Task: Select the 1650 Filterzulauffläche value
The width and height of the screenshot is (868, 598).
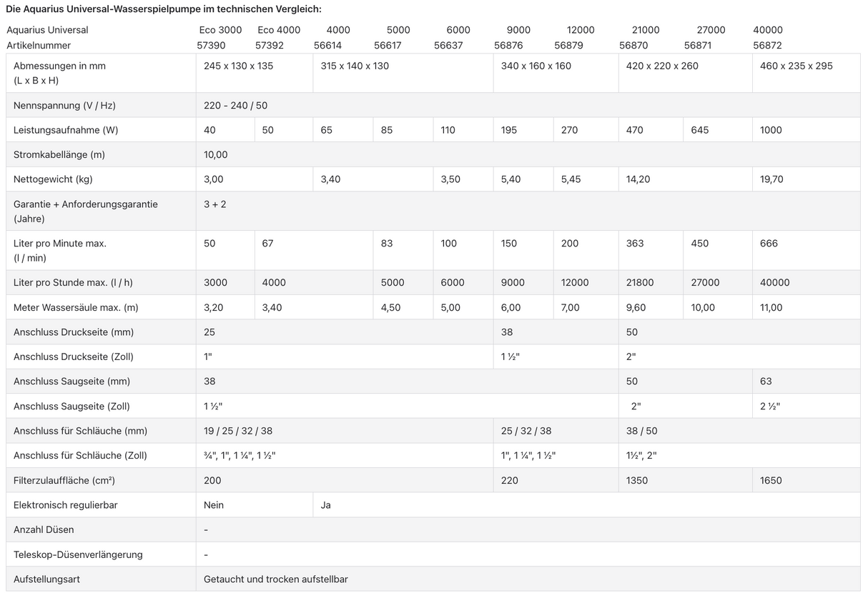Action: click(x=771, y=480)
